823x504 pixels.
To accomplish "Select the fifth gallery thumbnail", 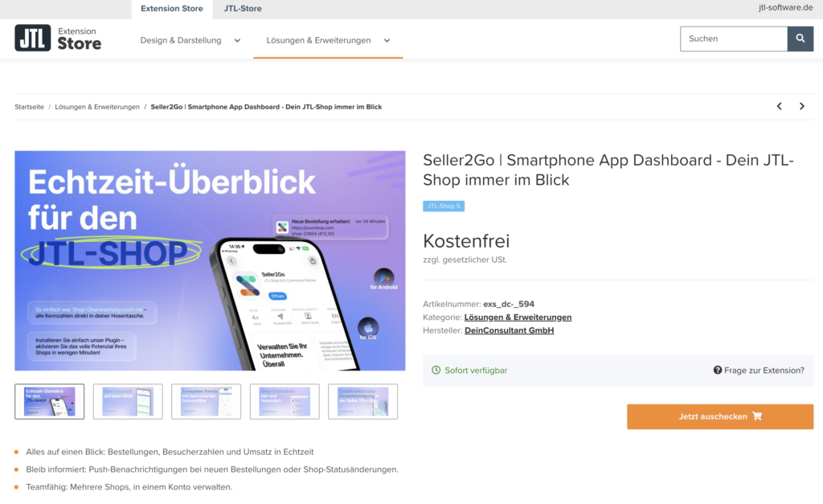I will pos(362,402).
